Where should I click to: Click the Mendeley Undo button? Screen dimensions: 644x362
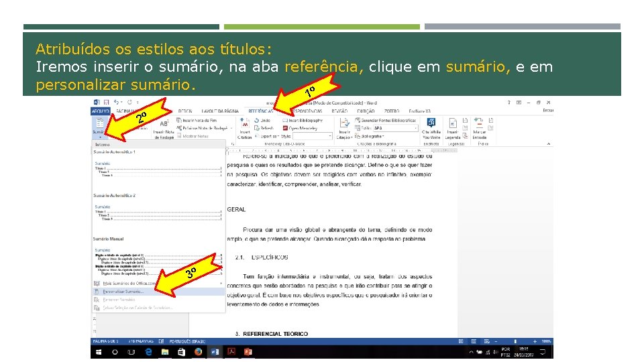click(262, 121)
